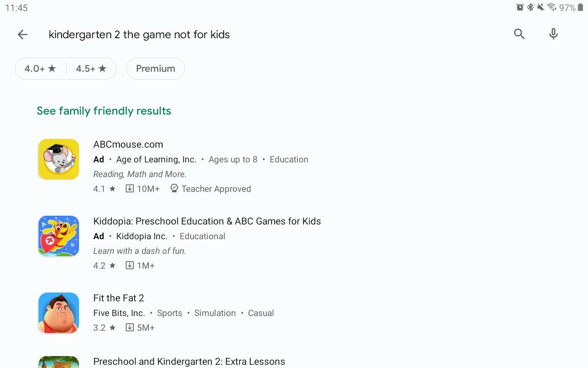Select the Fit the Fat 2 title

pos(119,298)
